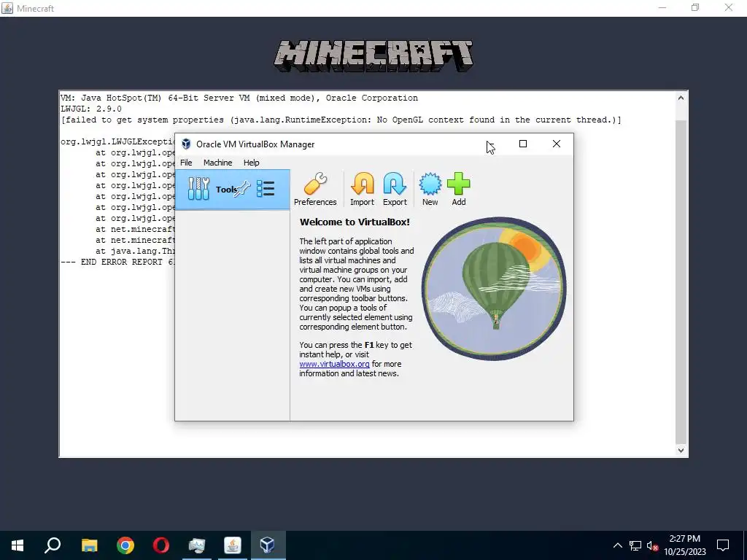Open VirtualBox Preferences

point(315,189)
